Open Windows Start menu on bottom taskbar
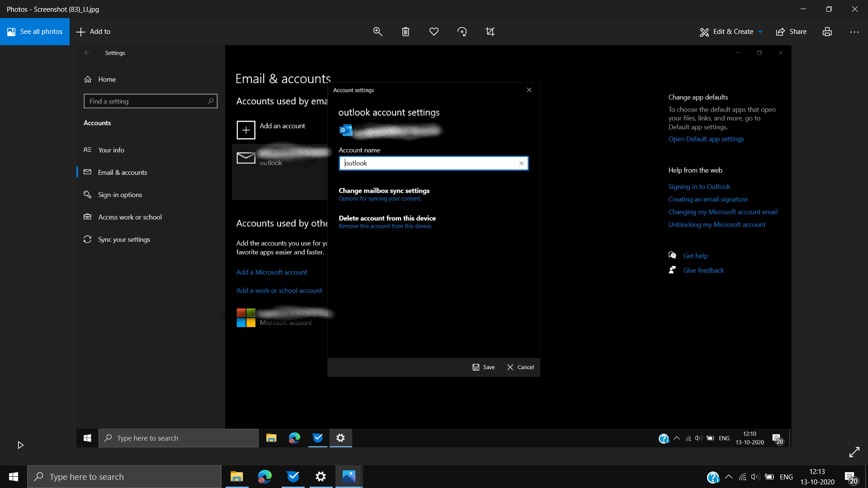 [x=14, y=477]
